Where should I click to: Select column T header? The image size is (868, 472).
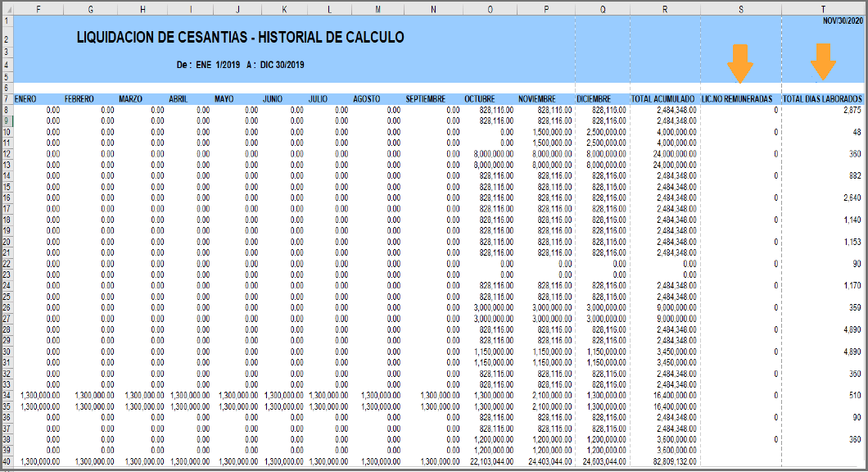[823, 9]
